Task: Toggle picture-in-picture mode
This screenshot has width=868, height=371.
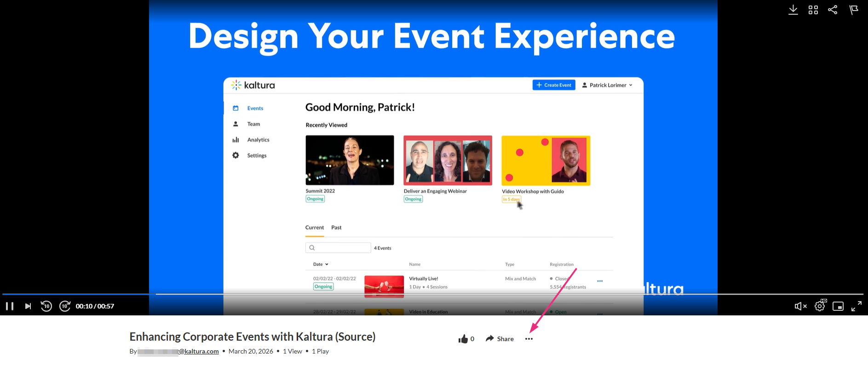Action: tap(838, 306)
